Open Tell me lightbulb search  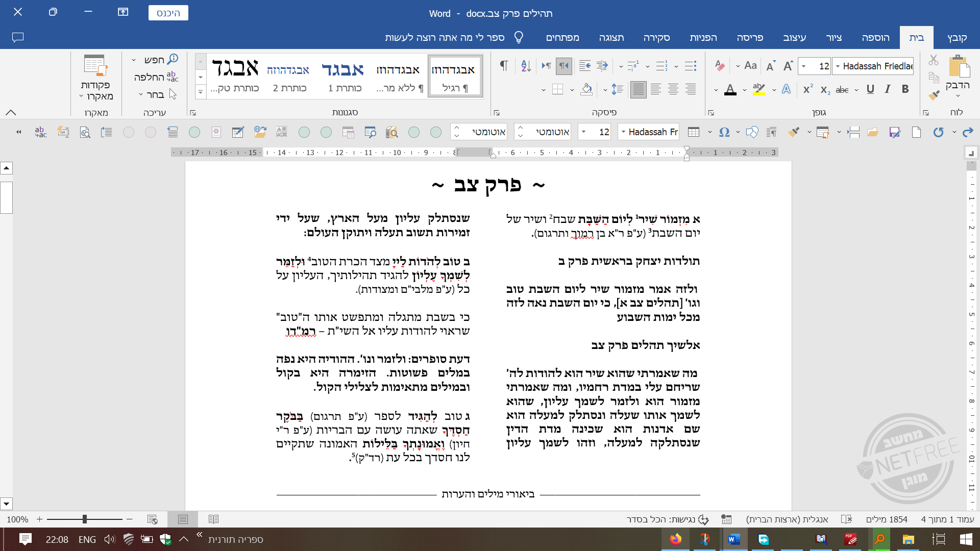pyautogui.click(x=519, y=37)
